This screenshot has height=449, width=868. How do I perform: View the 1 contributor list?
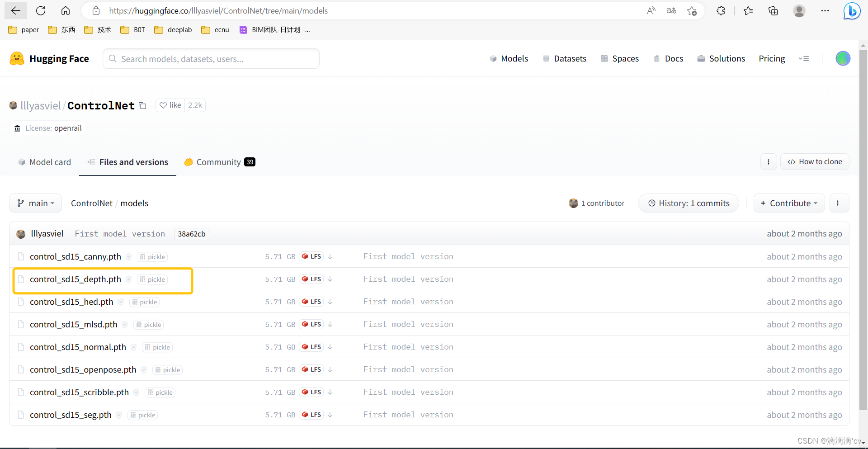pos(596,203)
